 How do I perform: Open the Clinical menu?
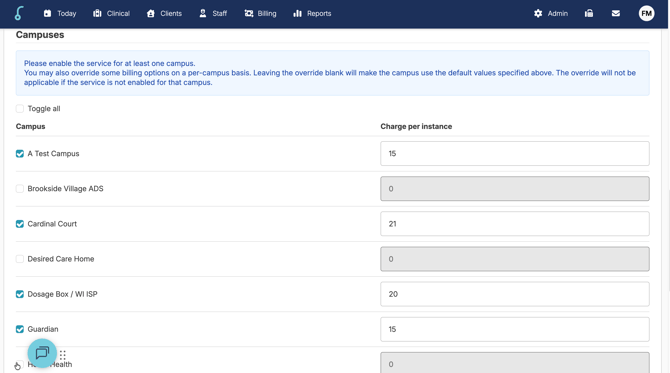click(x=112, y=13)
